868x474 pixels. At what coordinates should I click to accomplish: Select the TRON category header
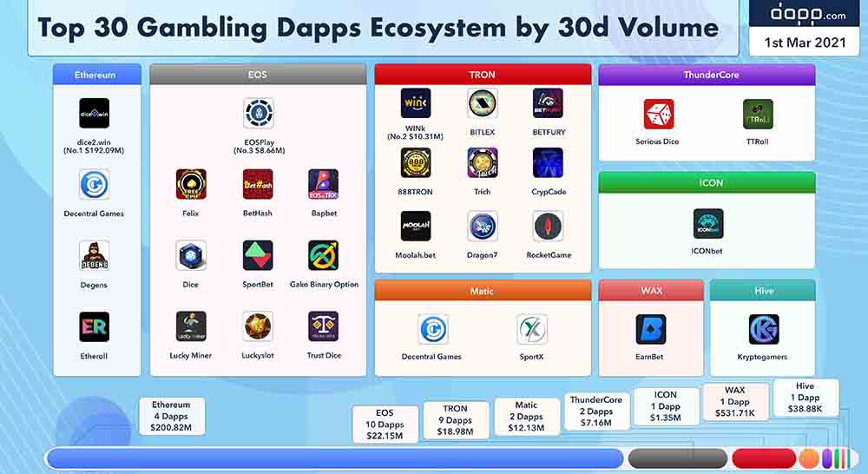(x=483, y=74)
